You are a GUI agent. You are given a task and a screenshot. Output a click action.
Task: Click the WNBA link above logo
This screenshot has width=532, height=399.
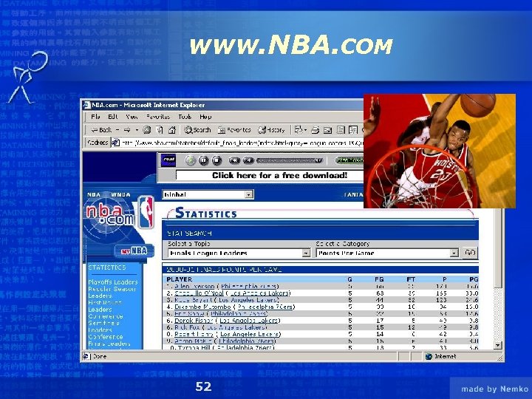pos(120,195)
